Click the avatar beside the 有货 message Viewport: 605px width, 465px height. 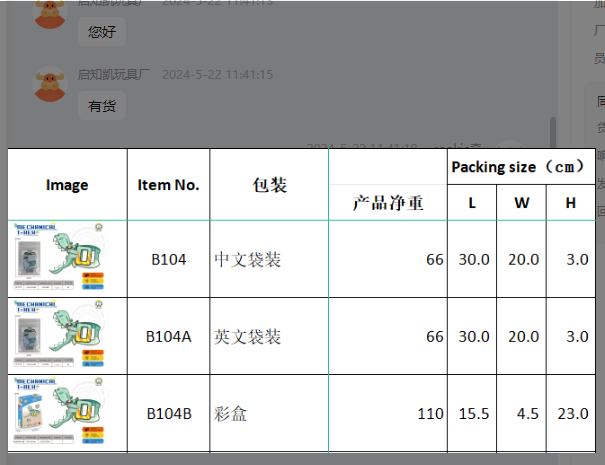[50, 84]
